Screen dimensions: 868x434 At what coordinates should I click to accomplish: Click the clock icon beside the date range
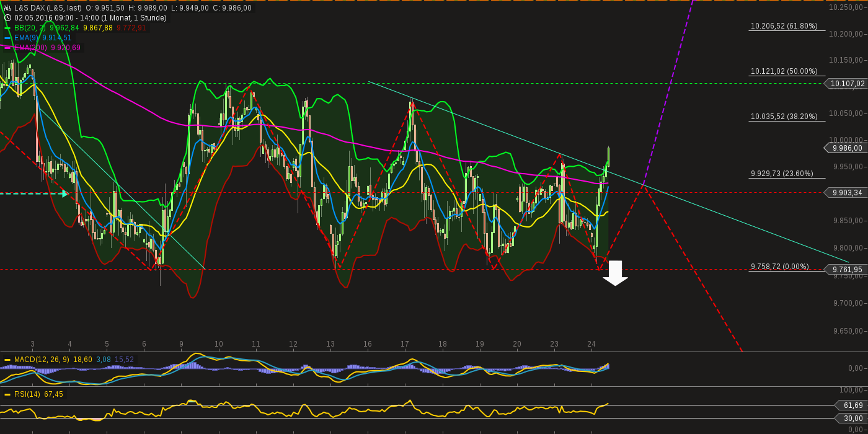click(x=7, y=18)
